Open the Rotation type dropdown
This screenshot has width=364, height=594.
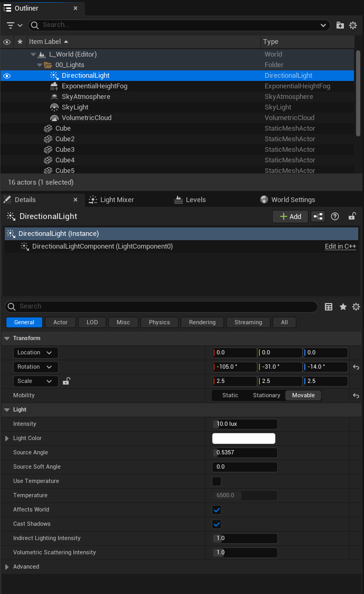[x=35, y=367]
